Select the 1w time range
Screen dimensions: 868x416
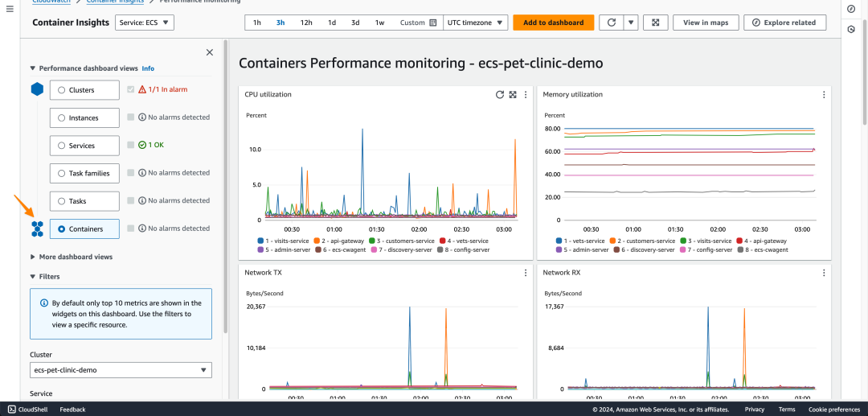click(379, 23)
